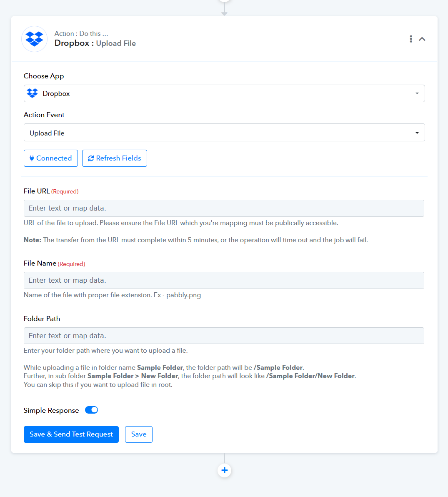This screenshot has width=448, height=497.
Task: Click the refresh icon on Refresh Fields
Action: coord(91,158)
